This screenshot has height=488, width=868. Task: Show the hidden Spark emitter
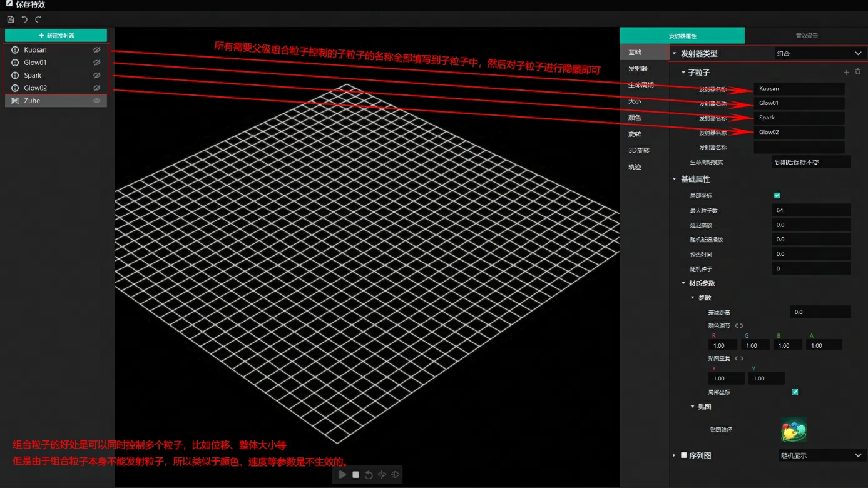97,75
